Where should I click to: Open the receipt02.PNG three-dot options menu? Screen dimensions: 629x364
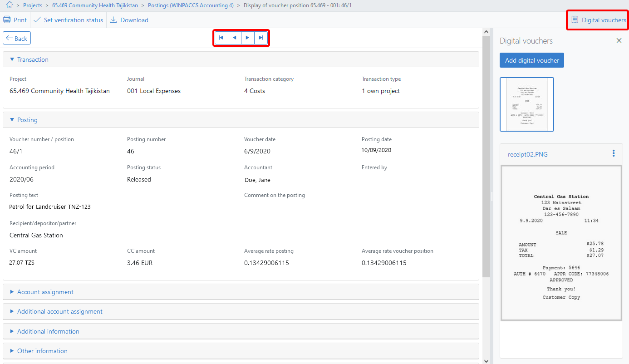(x=614, y=153)
